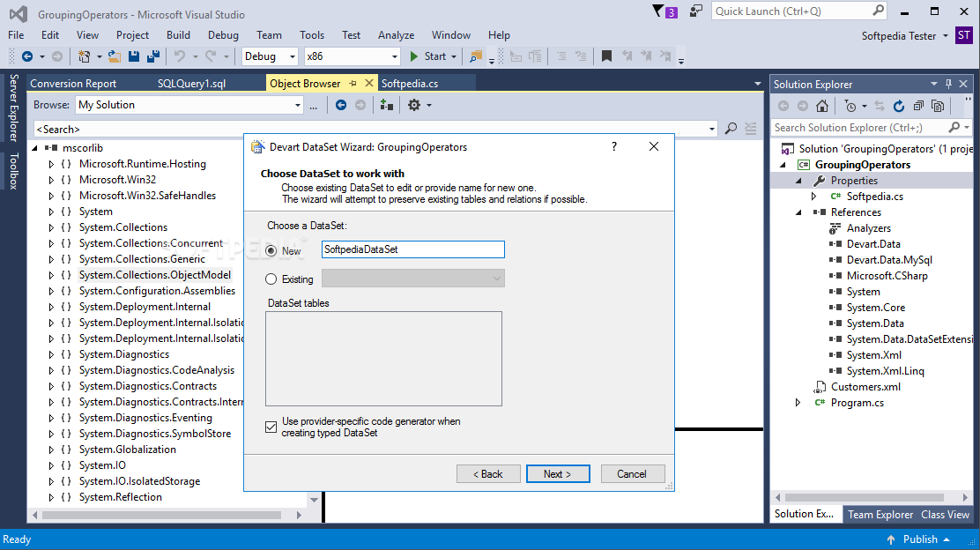
Task: Click the ST user account badge
Action: 964,35
